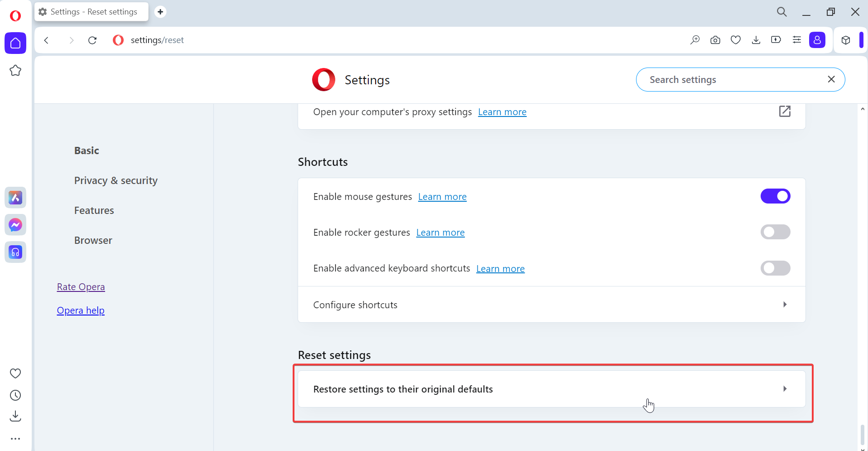Click the blue sidebar panel toggle strip

point(861,40)
